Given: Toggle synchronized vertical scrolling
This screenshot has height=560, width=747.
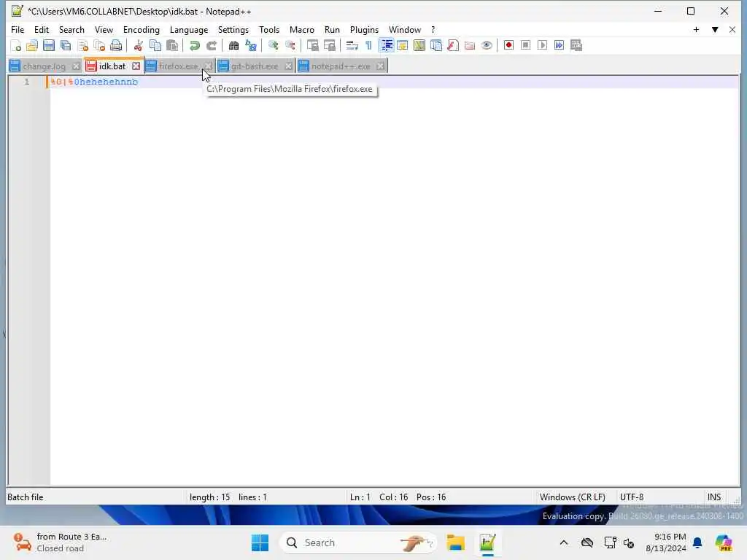Looking at the screenshot, I should pos(312,45).
